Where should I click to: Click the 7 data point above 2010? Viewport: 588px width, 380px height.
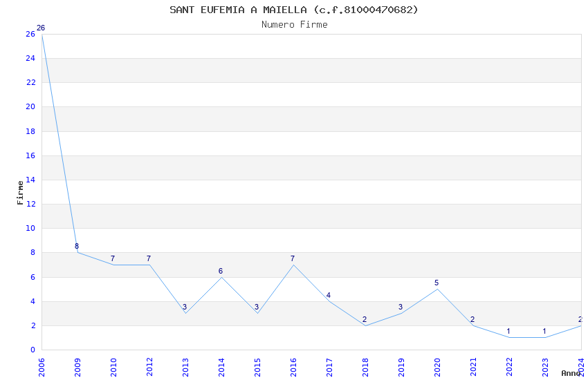[113, 258]
